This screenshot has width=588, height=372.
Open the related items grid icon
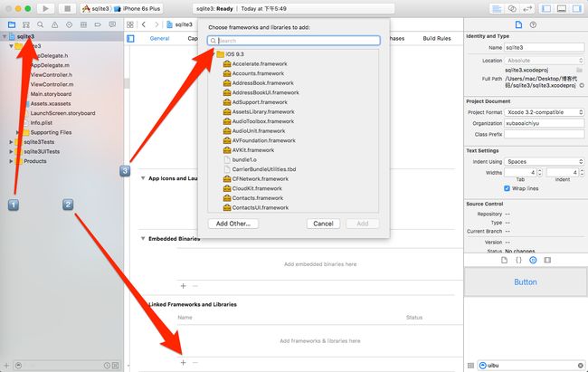point(130,24)
